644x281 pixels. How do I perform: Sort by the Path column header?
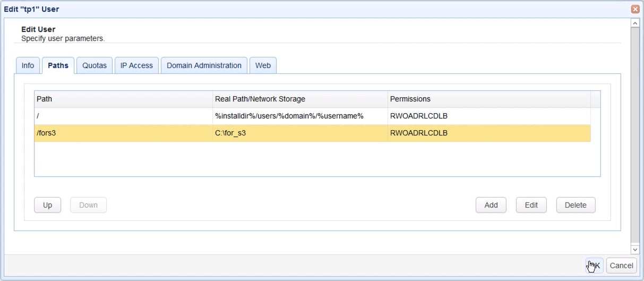pyautogui.click(x=122, y=99)
